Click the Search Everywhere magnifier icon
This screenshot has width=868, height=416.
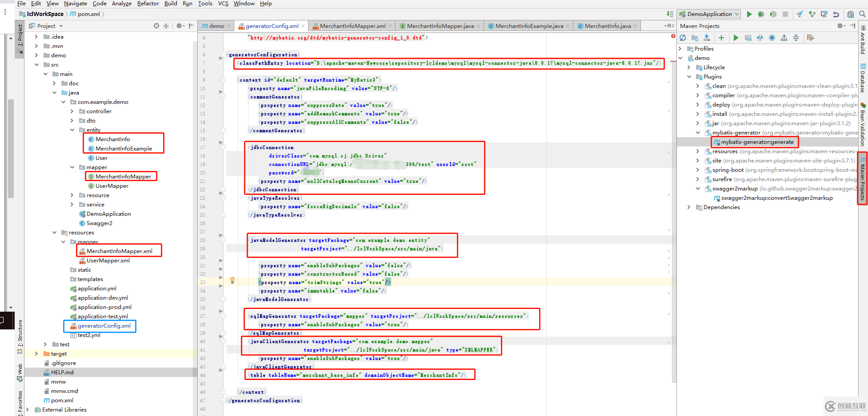[862, 14]
